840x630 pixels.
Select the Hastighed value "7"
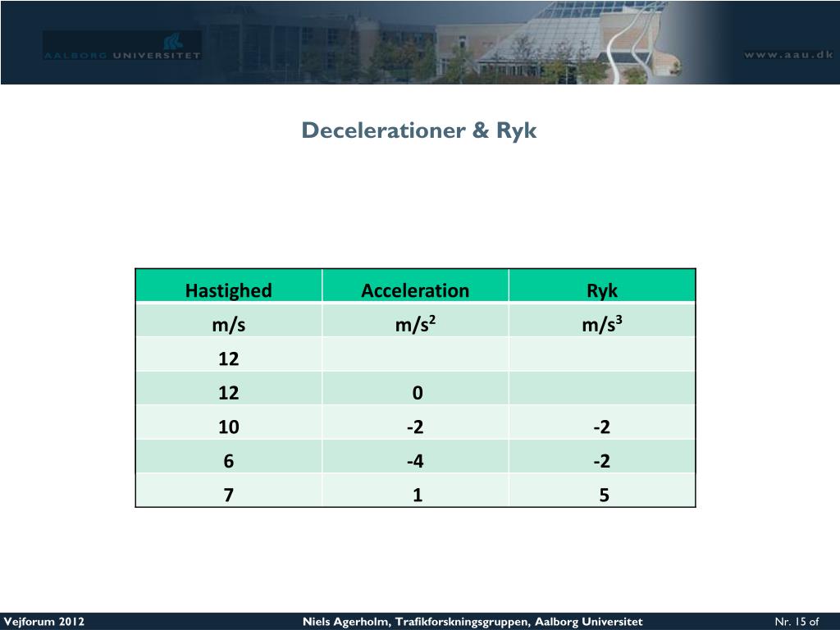(229, 495)
